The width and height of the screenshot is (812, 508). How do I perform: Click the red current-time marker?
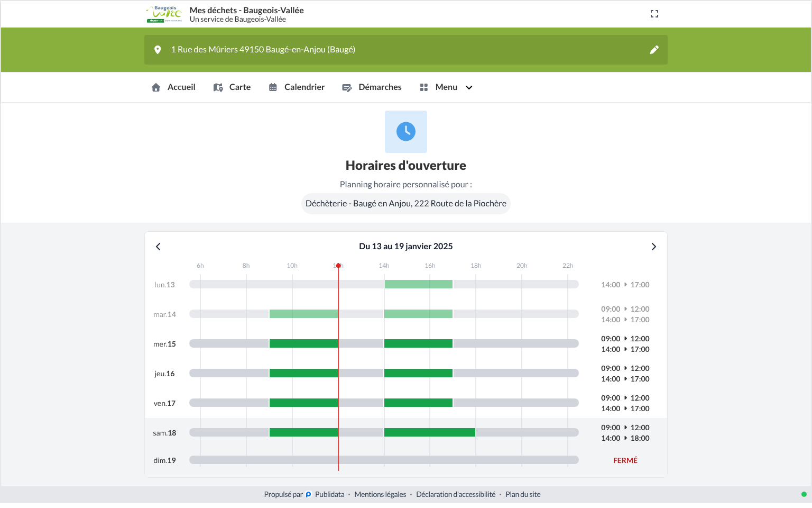338,266
